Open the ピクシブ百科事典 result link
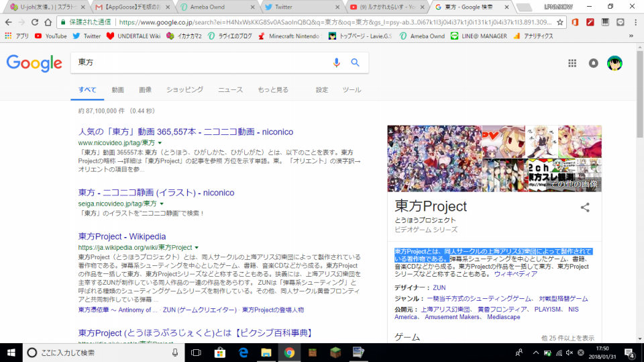This screenshot has width=644, height=362. point(195,333)
